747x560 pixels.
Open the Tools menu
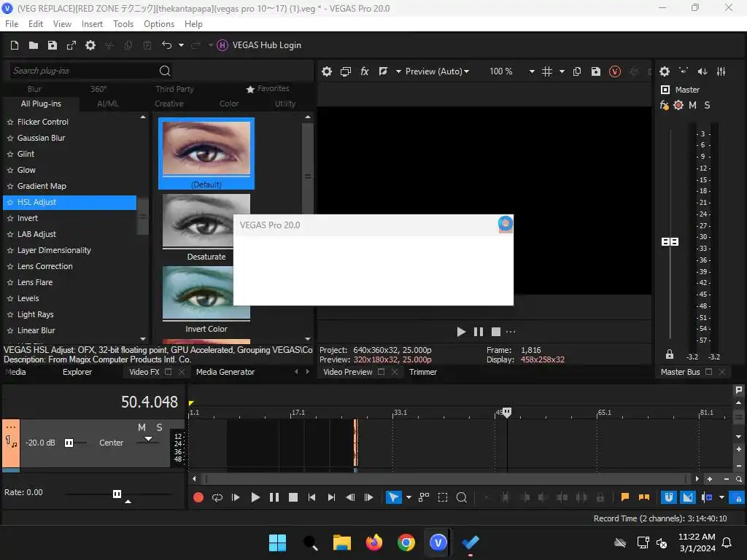click(123, 24)
